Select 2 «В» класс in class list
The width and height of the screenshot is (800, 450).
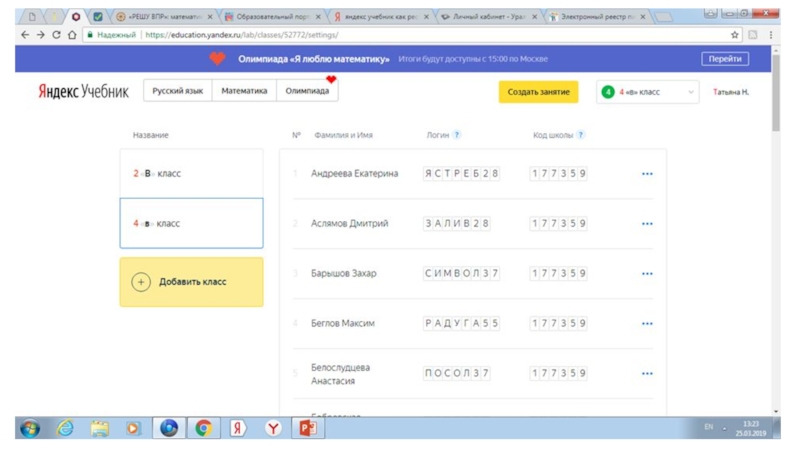coord(191,174)
